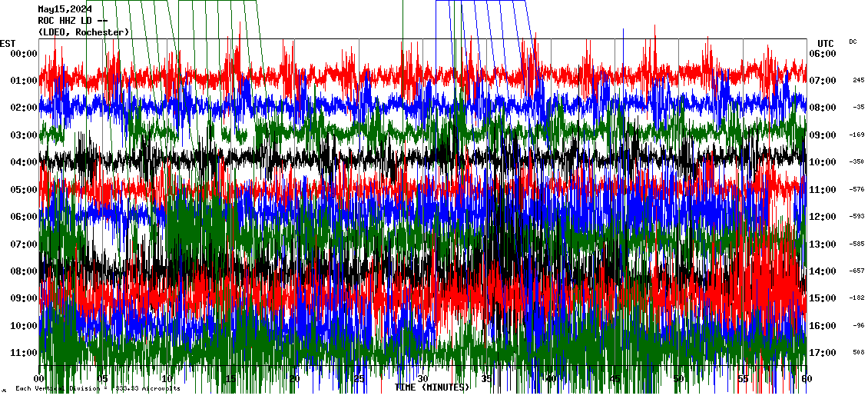Screen dimensions: 868x399
Task: Select the 00:00 EST row label
Action: click(x=24, y=53)
